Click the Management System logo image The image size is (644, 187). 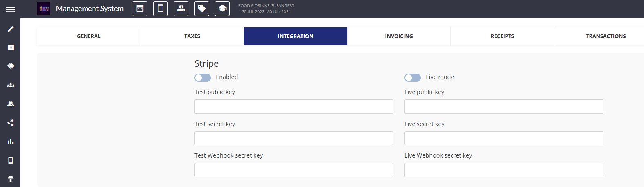[x=44, y=9]
